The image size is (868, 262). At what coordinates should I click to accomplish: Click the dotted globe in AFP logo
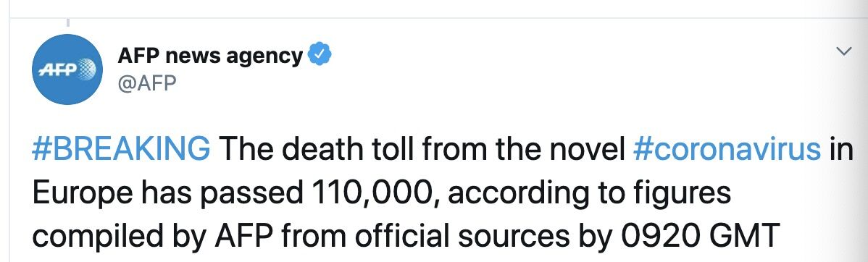(x=84, y=69)
